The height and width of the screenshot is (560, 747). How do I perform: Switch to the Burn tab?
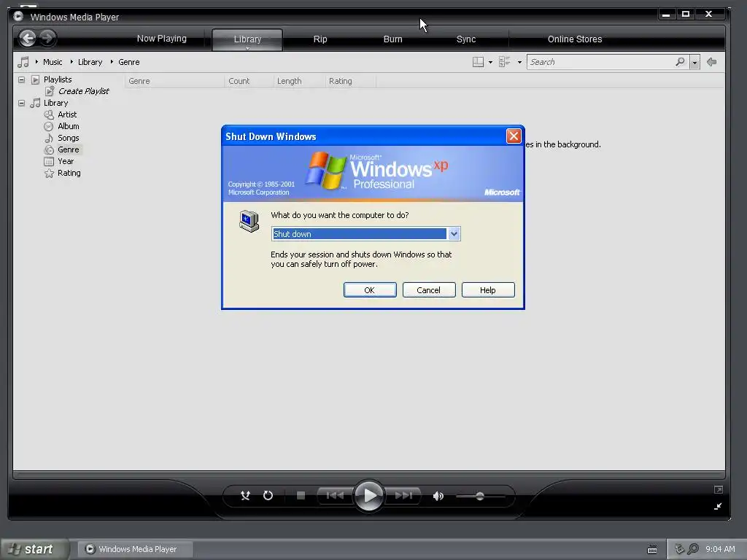393,39
